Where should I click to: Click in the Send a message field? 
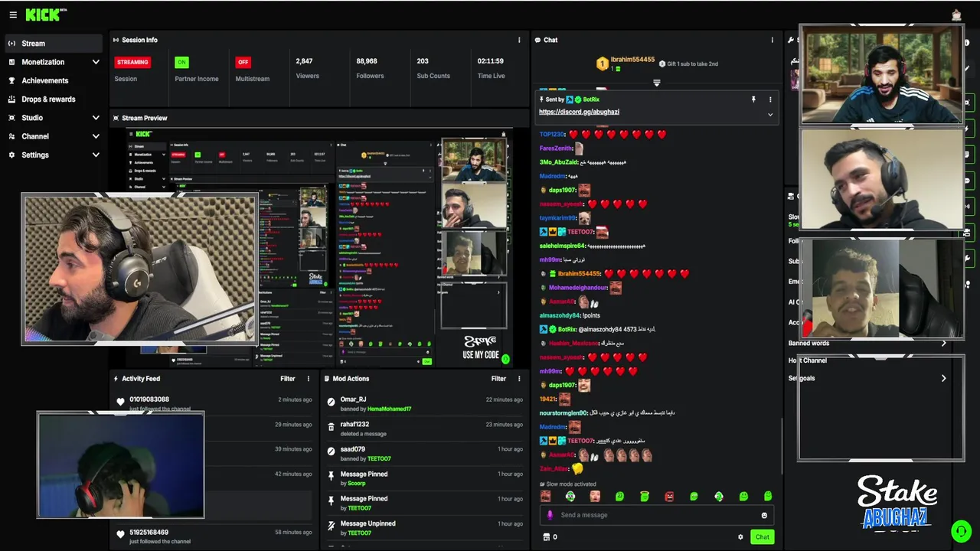pyautogui.click(x=657, y=515)
